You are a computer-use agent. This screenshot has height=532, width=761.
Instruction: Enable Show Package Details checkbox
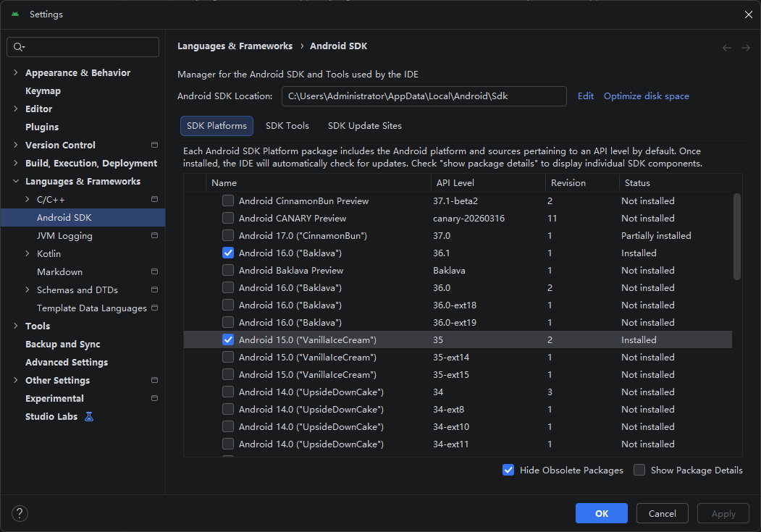point(639,470)
